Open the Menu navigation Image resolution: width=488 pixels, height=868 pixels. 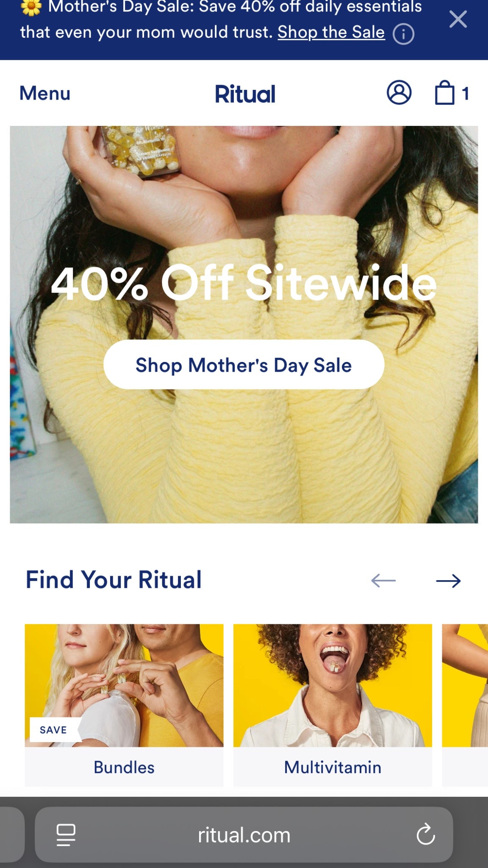pos(45,93)
